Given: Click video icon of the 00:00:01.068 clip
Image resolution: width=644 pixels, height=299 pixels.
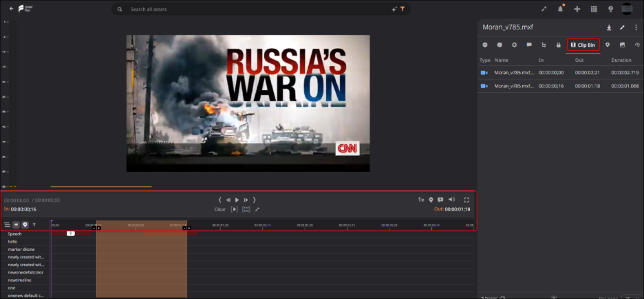Looking at the screenshot, I should click(484, 86).
